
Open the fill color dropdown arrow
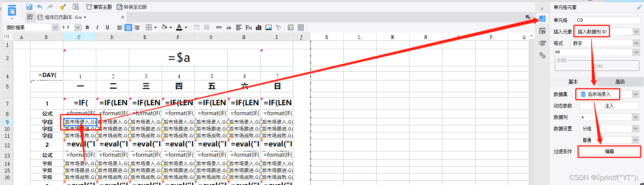171,27
